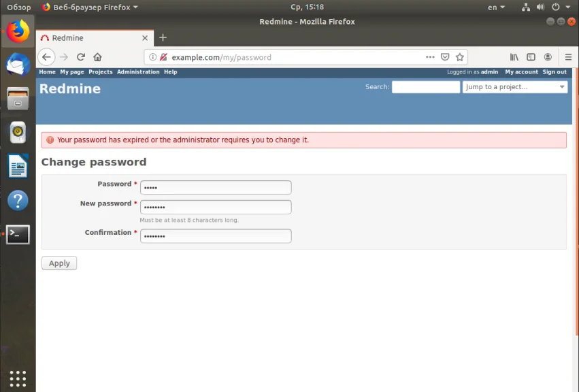Click the browser forward arrow
Screen dimensions: 579x392
pyautogui.click(x=64, y=57)
